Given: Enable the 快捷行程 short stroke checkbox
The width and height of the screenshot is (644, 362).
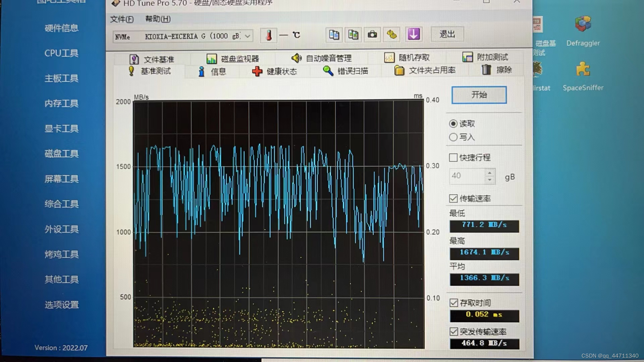Looking at the screenshot, I should coord(453,158).
